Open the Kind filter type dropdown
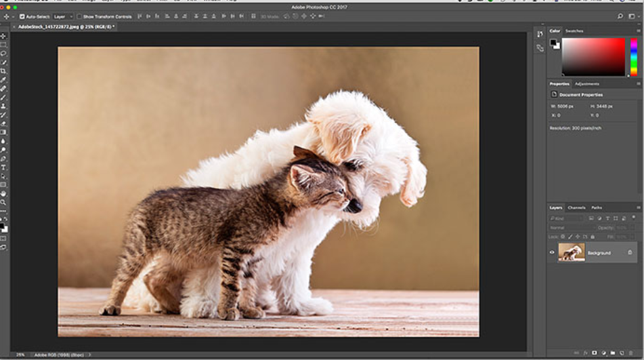Screen dimensions: 644x360 (x=566, y=218)
